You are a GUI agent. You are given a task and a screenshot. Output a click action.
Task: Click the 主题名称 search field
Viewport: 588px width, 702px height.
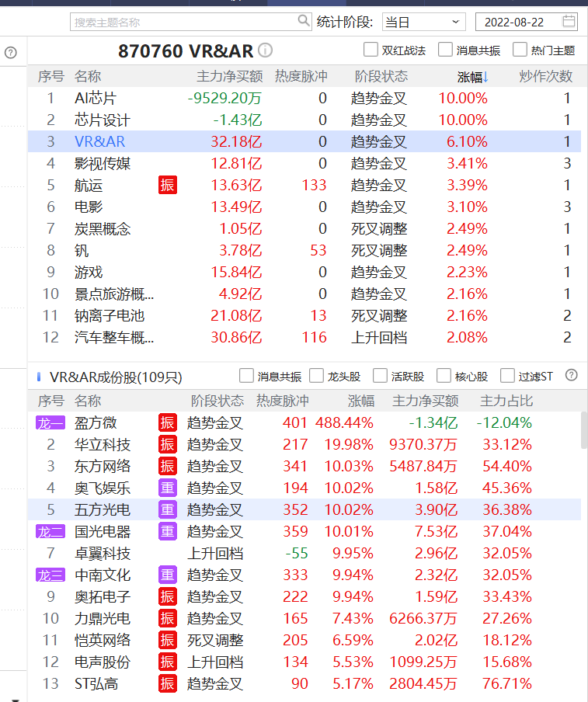[x=191, y=22]
